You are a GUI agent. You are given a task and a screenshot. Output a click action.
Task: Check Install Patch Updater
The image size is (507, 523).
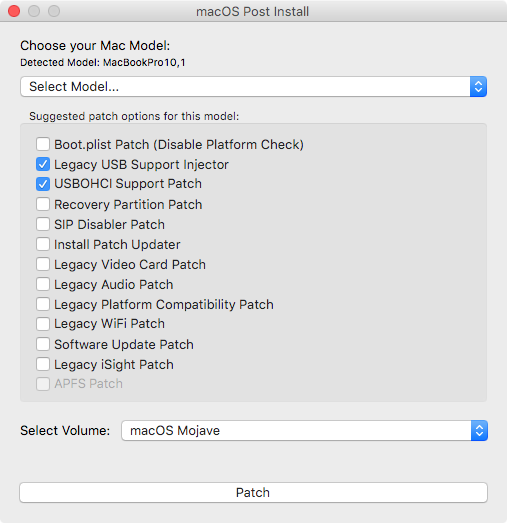click(43, 244)
